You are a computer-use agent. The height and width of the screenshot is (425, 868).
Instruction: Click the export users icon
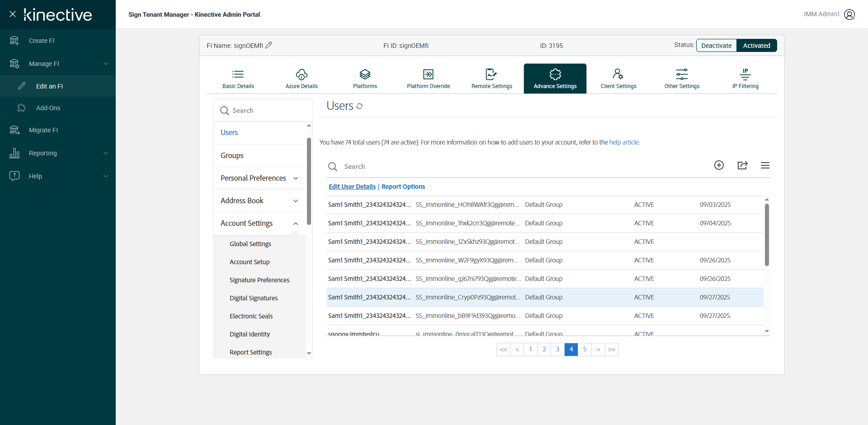[742, 165]
